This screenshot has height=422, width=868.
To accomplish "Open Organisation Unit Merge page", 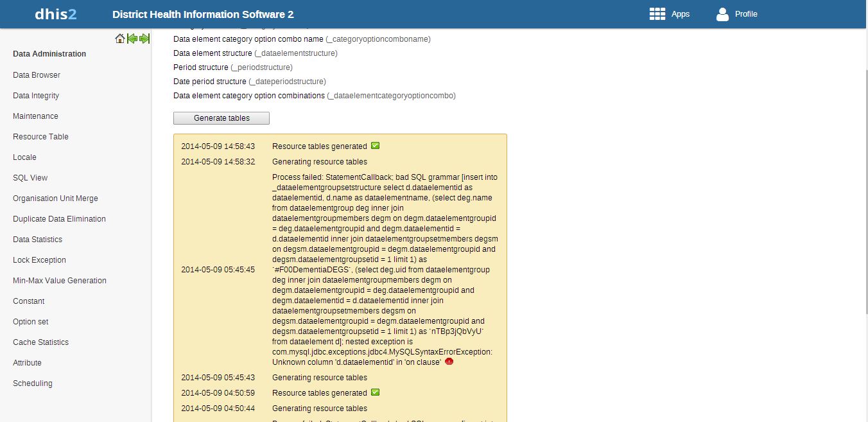I will tap(55, 198).
